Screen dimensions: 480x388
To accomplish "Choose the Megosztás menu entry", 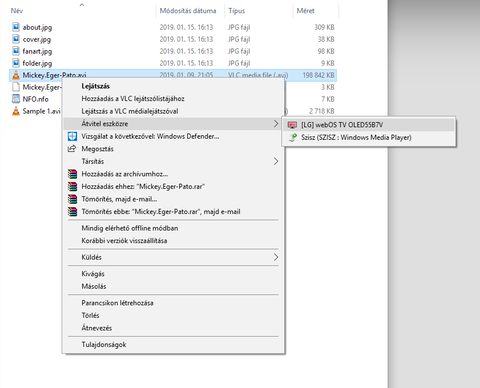I will [x=173, y=149].
